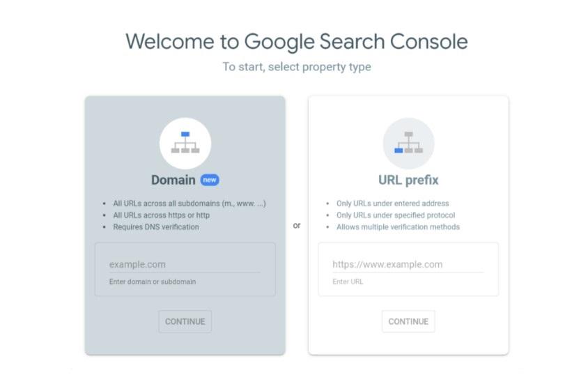The image size is (588, 391).
Task: Select the URL prefix heading text
Action: coord(408,180)
